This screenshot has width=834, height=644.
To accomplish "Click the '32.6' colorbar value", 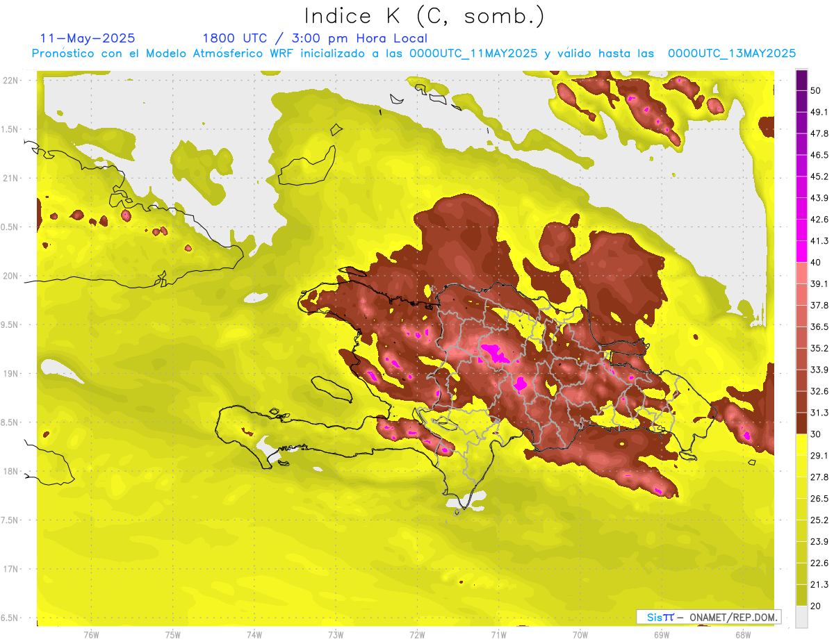I will [819, 391].
